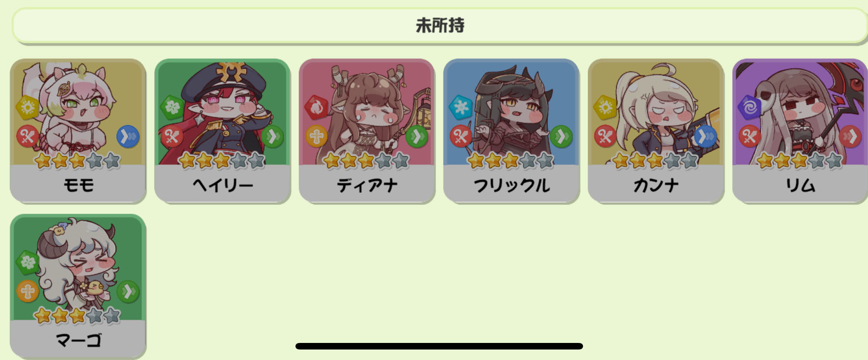
Task: Click the green clover element icon on マーゴ
Action: point(28,262)
